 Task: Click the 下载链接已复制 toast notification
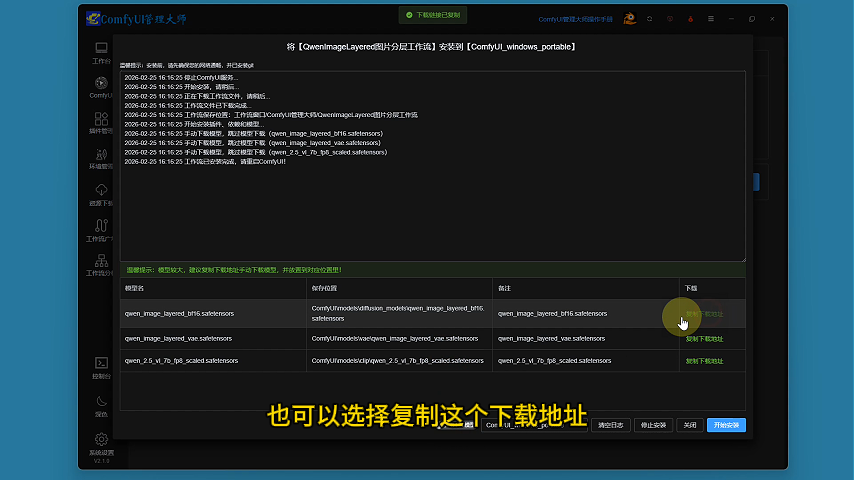[x=432, y=15]
